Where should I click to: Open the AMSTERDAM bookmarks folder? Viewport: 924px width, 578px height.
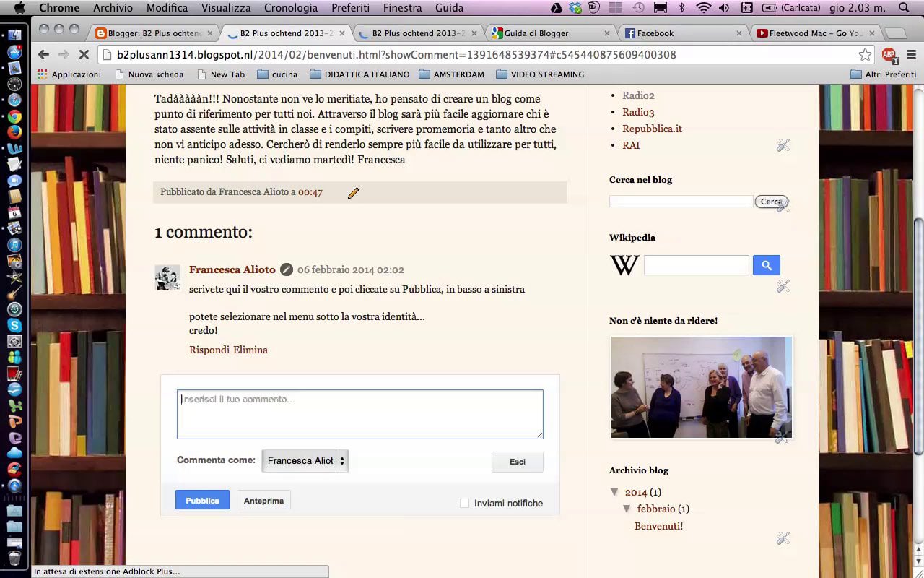point(452,74)
